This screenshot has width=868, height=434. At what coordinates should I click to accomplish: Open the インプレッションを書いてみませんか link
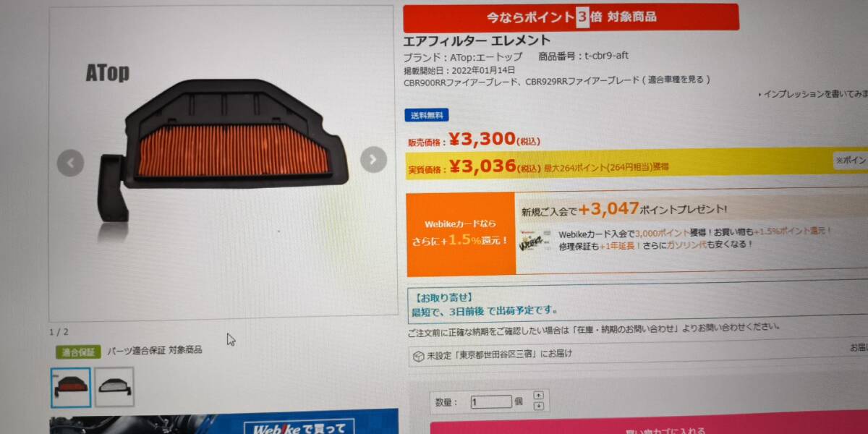click(815, 94)
